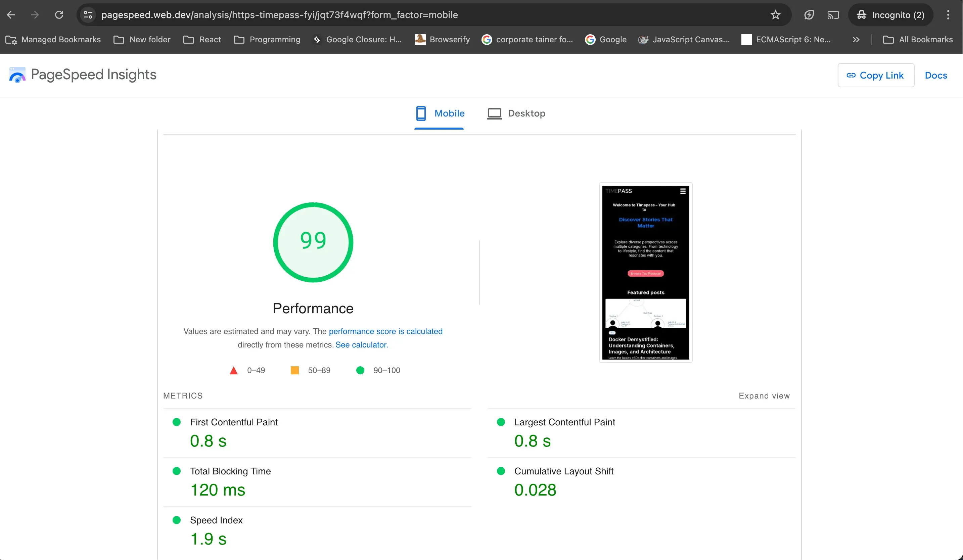
Task: Open Chrome's three-dot menu
Action: (949, 14)
